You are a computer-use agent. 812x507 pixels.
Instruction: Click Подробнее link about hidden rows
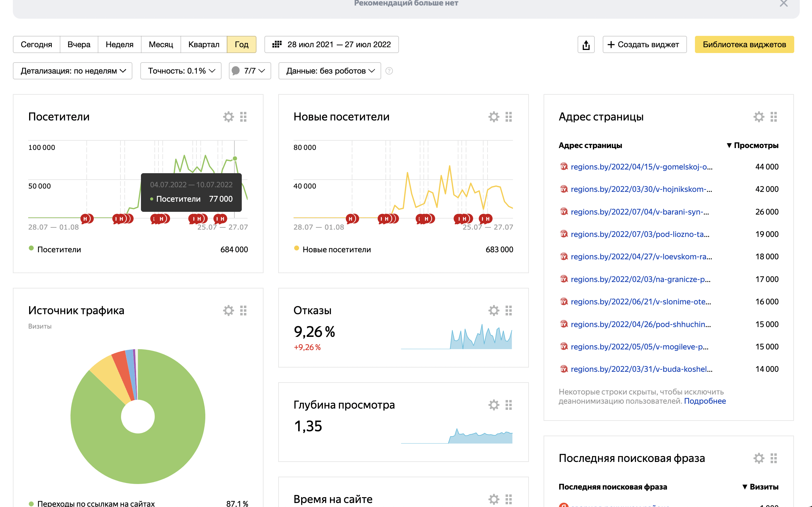[x=705, y=401]
